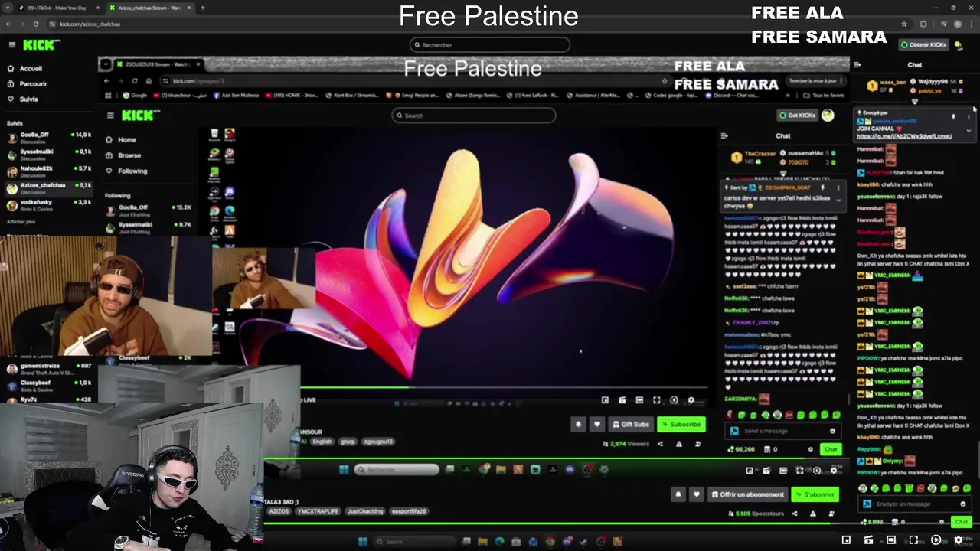Toggle the inner notification bell beside Gift Subs
Viewport: 980px width, 551px height.
pos(579,424)
